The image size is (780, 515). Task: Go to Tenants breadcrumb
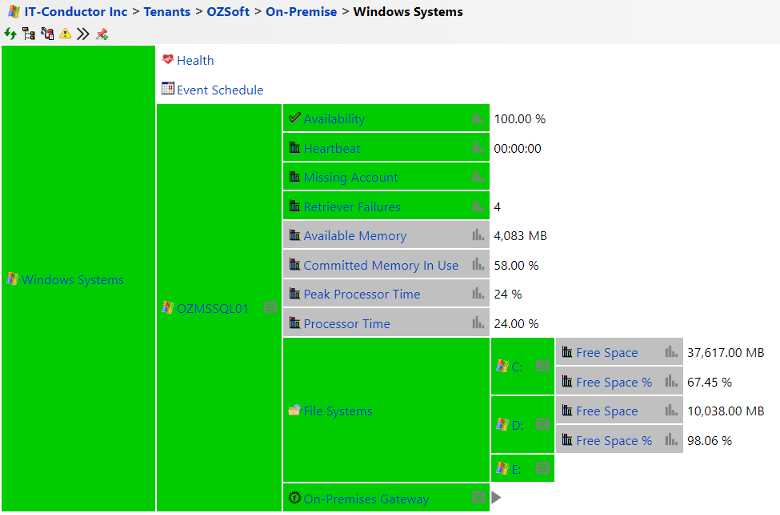(x=167, y=11)
